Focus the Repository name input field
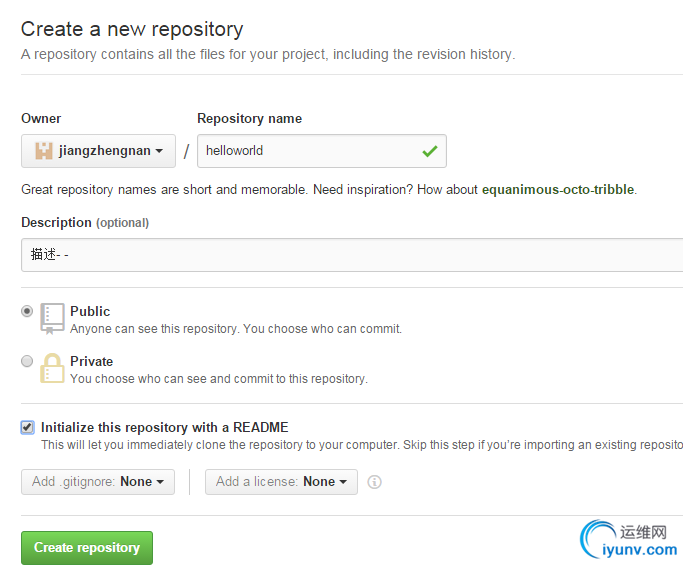The width and height of the screenshot is (683, 566). point(310,151)
